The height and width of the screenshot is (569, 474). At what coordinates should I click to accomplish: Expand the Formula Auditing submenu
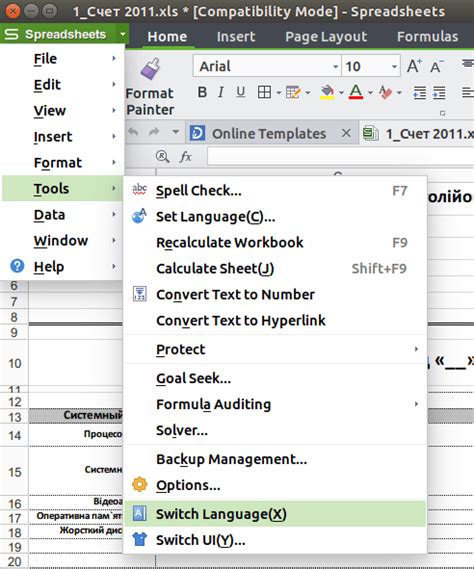(x=275, y=404)
